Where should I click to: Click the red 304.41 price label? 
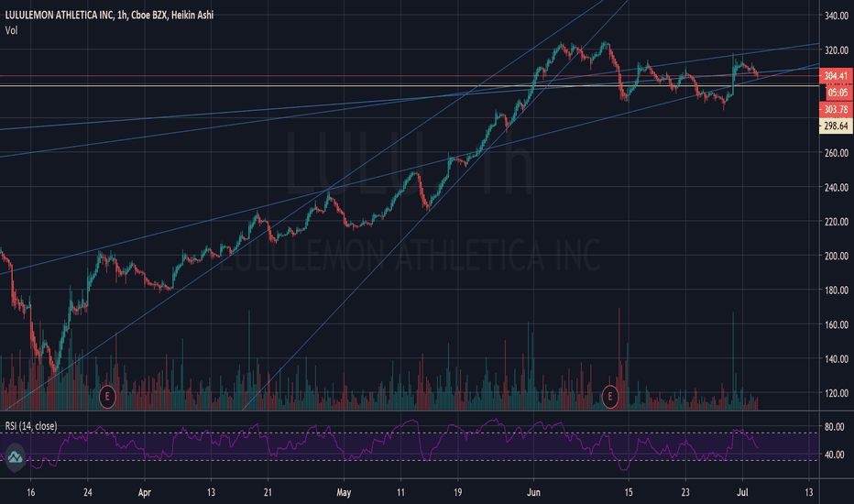(836, 76)
